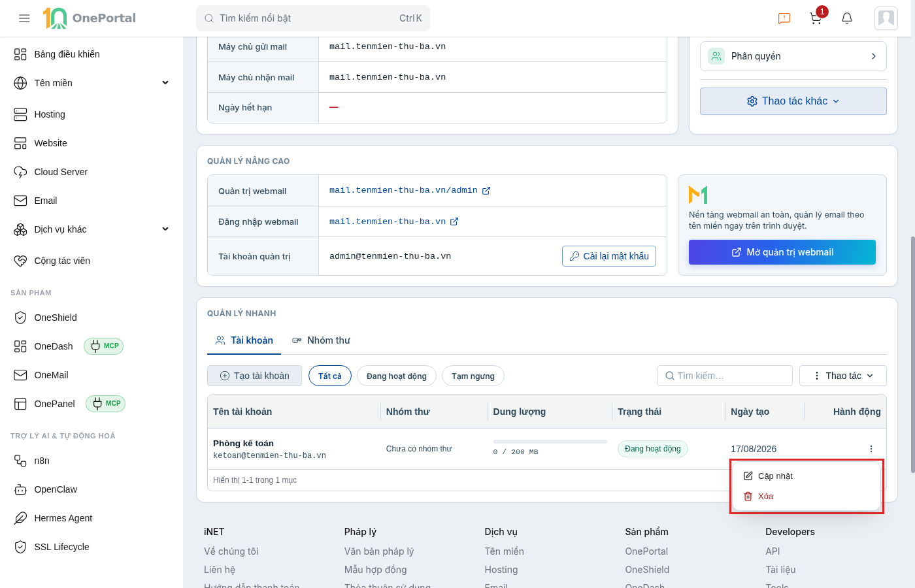
Task: Switch to Nhóm thư tab
Action: (x=321, y=340)
